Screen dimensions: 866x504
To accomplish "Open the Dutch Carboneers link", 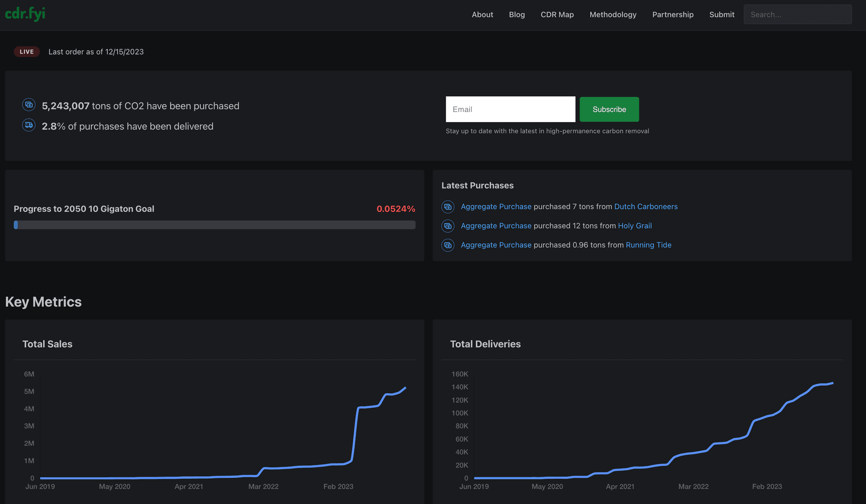I will click(x=646, y=206).
